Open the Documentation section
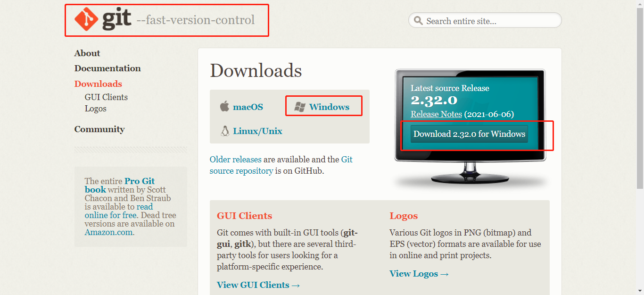The width and height of the screenshot is (644, 295). tap(107, 68)
